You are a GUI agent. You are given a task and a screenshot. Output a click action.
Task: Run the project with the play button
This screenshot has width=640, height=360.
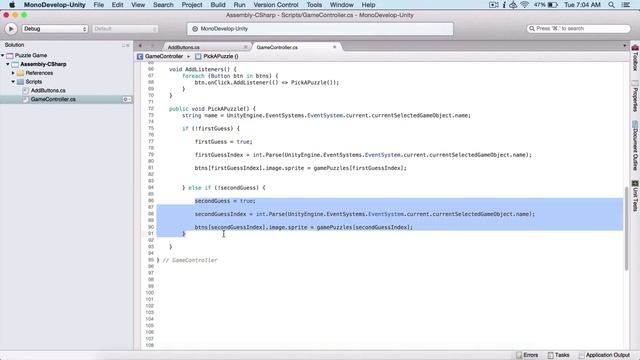click(x=11, y=29)
